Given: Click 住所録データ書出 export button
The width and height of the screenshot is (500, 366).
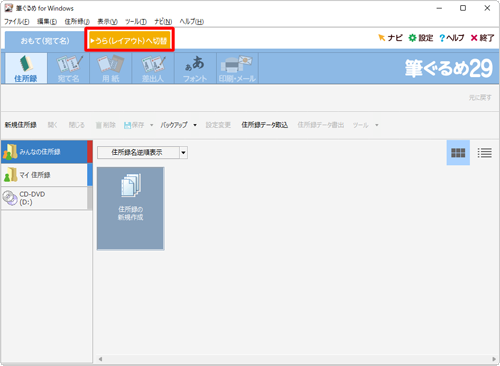Looking at the screenshot, I should pos(321,125).
